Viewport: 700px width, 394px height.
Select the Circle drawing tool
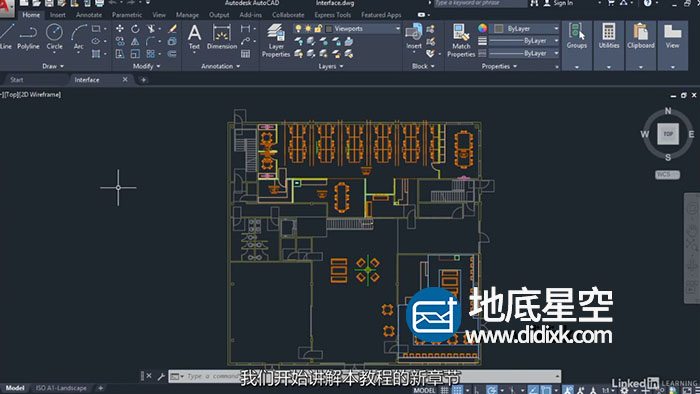[x=54, y=37]
